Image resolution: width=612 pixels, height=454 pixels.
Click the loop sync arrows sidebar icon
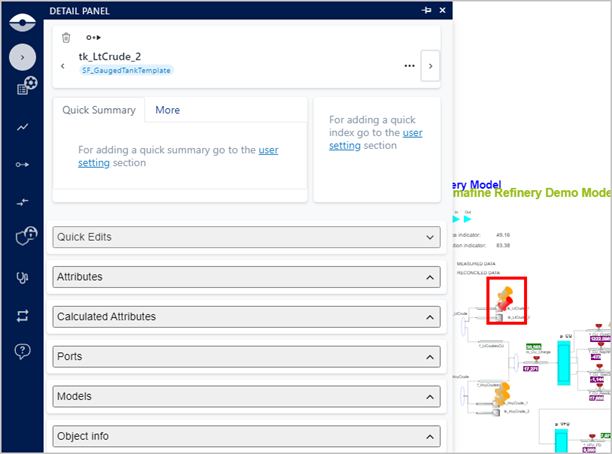click(23, 315)
